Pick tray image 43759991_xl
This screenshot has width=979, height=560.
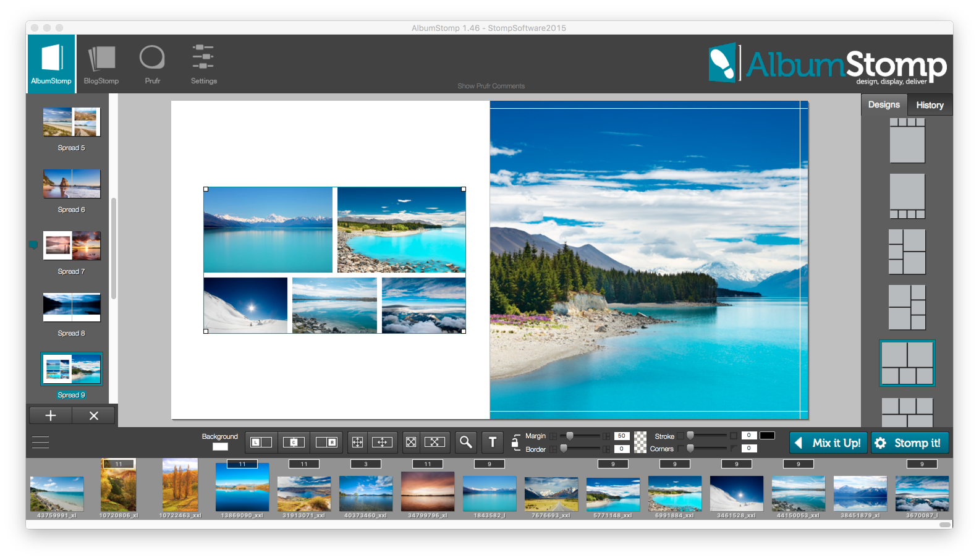pos(57,493)
